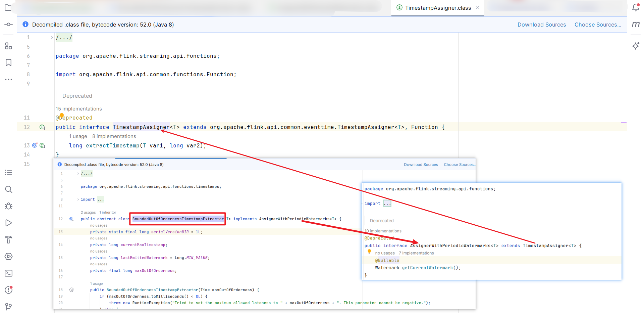Open the Git tool window
Screen dimensions: 644x313
point(8,307)
